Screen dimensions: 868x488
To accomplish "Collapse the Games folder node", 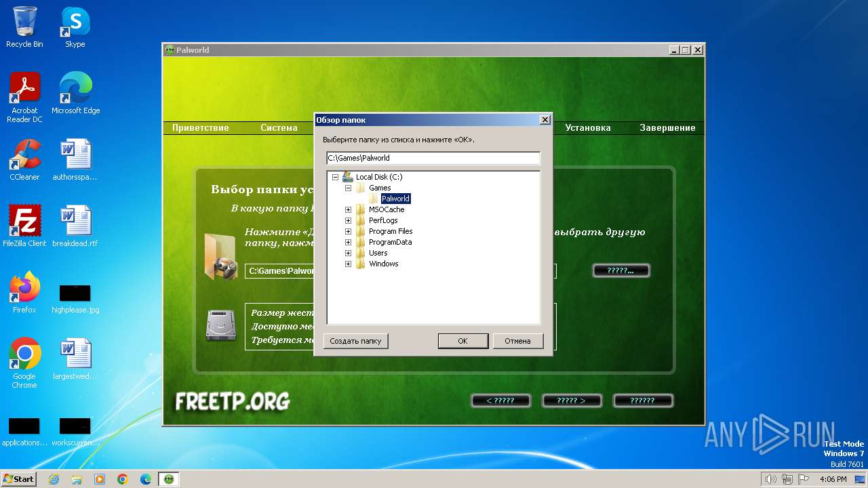I will coord(348,188).
